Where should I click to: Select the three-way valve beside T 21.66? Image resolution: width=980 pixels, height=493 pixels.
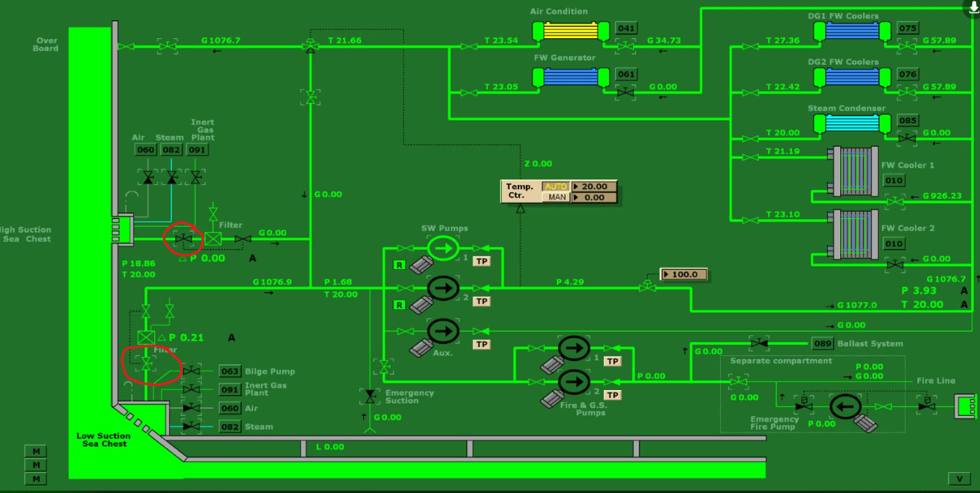pyautogui.click(x=310, y=46)
